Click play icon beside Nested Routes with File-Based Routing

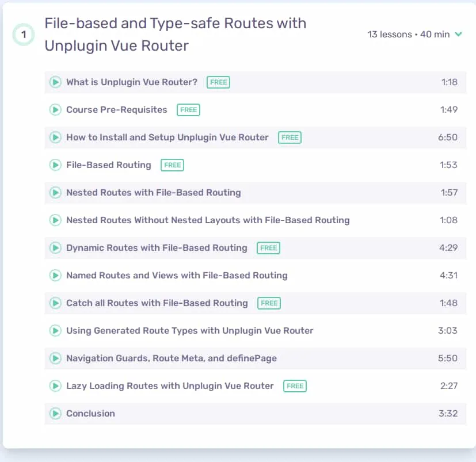[x=55, y=192]
